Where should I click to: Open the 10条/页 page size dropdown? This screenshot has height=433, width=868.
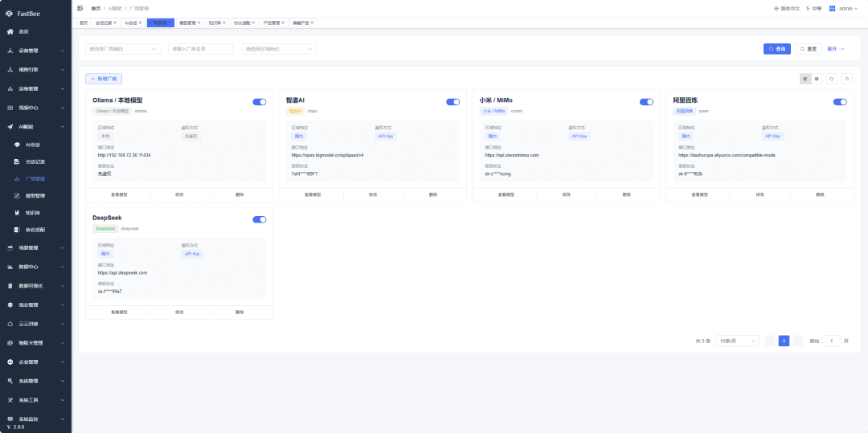pos(737,341)
